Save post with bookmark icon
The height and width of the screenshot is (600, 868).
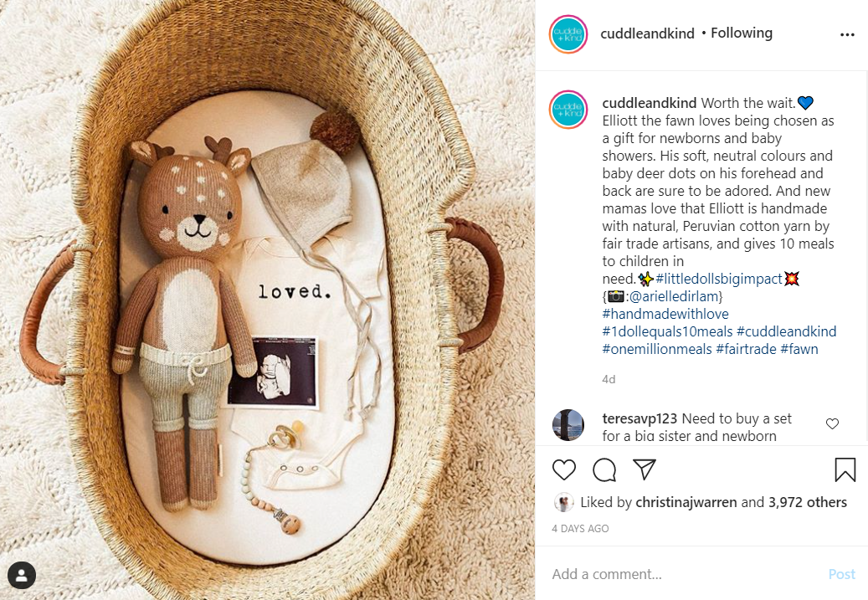(x=845, y=470)
